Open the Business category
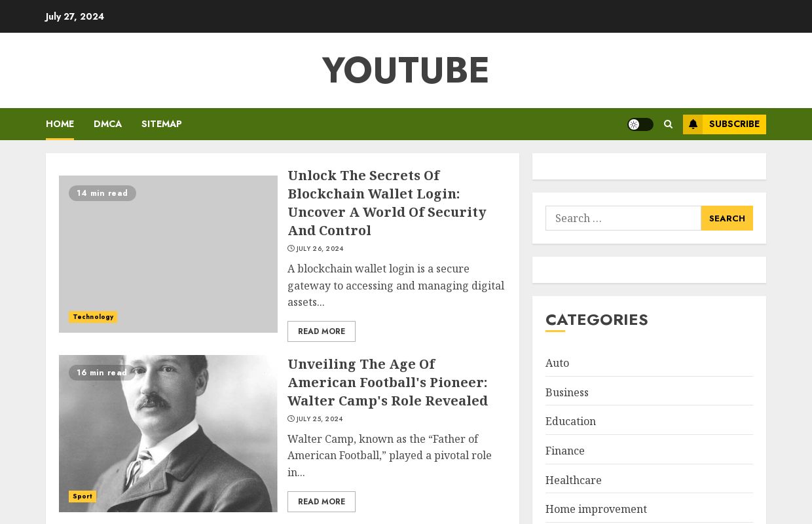Image resolution: width=812 pixels, height=524 pixels. tap(567, 392)
